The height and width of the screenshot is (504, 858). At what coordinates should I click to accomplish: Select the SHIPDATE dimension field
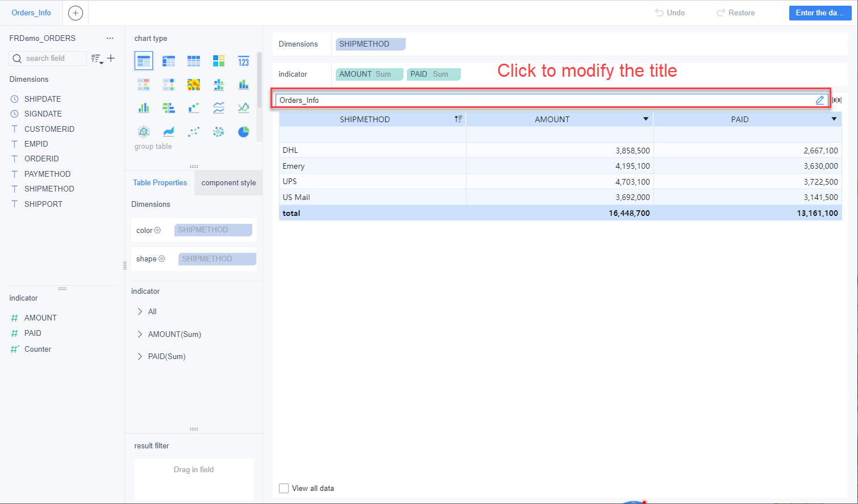[x=43, y=99]
